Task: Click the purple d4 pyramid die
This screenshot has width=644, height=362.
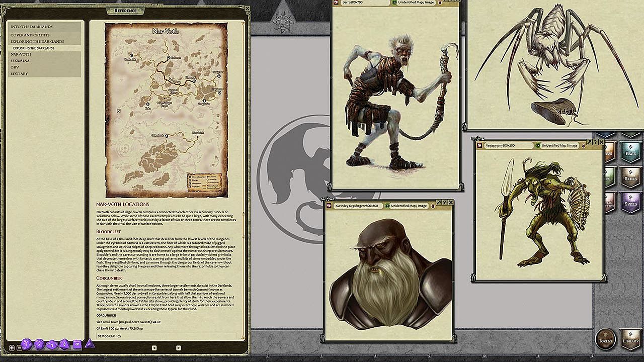Action: coord(89,344)
